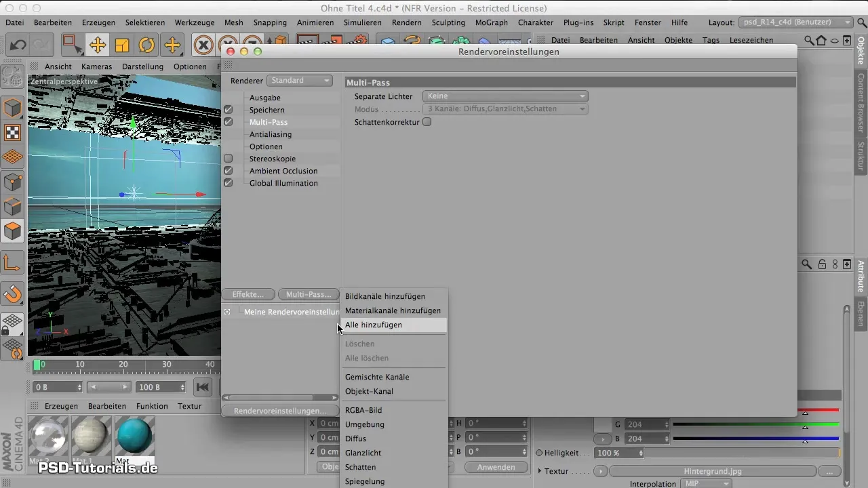
Task: Click home icon in Objects manager
Action: (822, 40)
